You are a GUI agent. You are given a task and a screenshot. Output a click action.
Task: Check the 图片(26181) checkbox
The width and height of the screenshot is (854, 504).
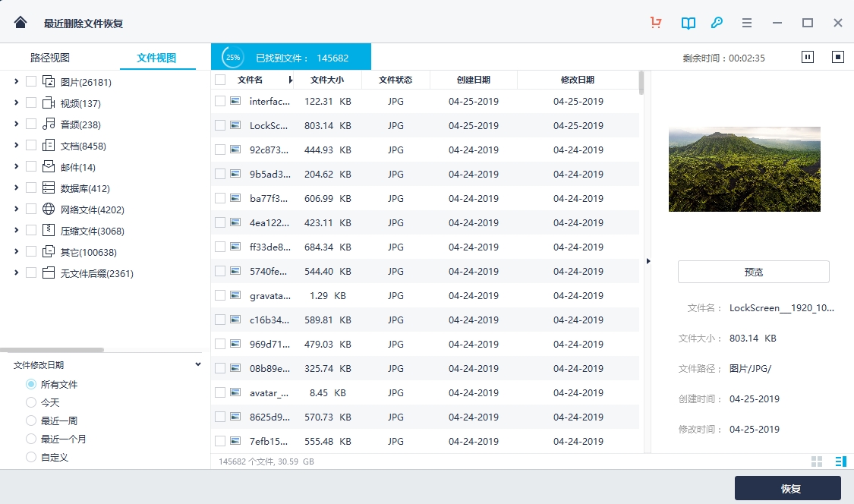[31, 81]
